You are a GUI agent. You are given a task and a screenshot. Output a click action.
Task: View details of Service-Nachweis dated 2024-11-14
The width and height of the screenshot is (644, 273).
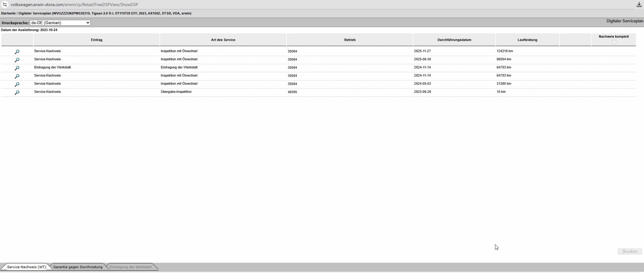(x=17, y=76)
